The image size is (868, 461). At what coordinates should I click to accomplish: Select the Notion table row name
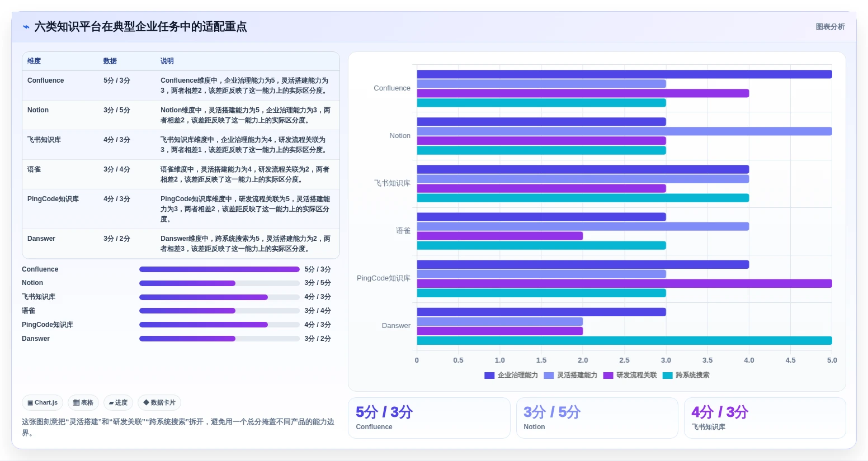click(38, 110)
